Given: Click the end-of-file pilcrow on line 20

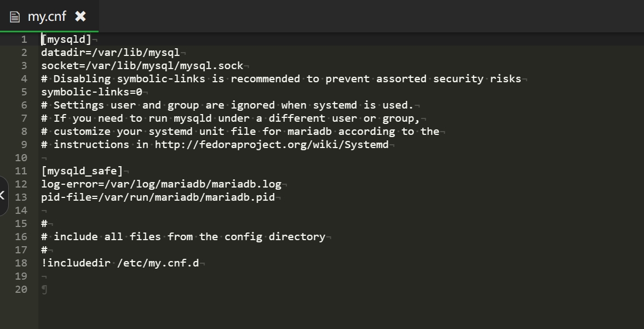Looking at the screenshot, I should coord(44,290).
